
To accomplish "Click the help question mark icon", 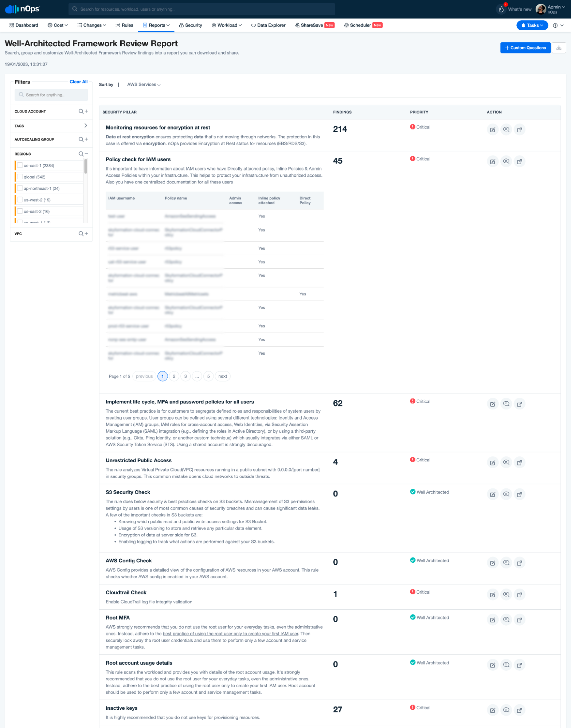I will coord(555,25).
